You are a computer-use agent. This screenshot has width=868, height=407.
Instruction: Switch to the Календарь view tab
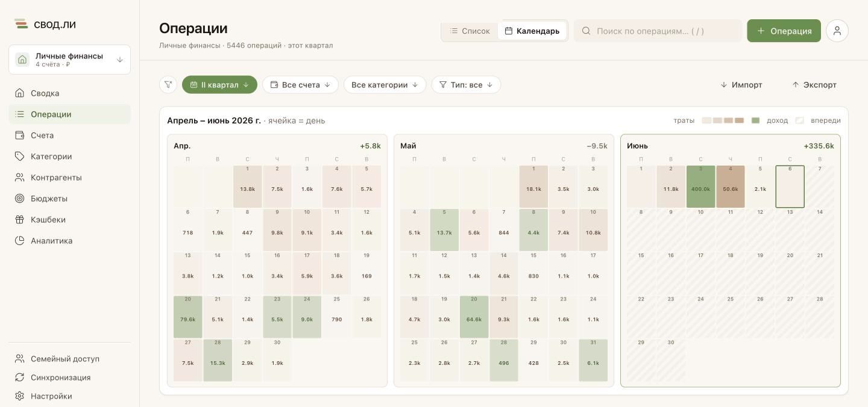click(x=532, y=31)
